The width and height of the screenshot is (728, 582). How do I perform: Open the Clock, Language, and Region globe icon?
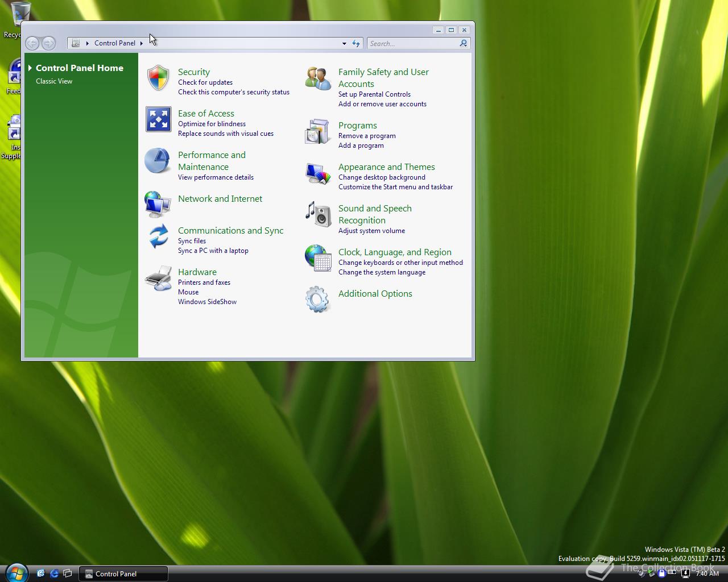[318, 258]
